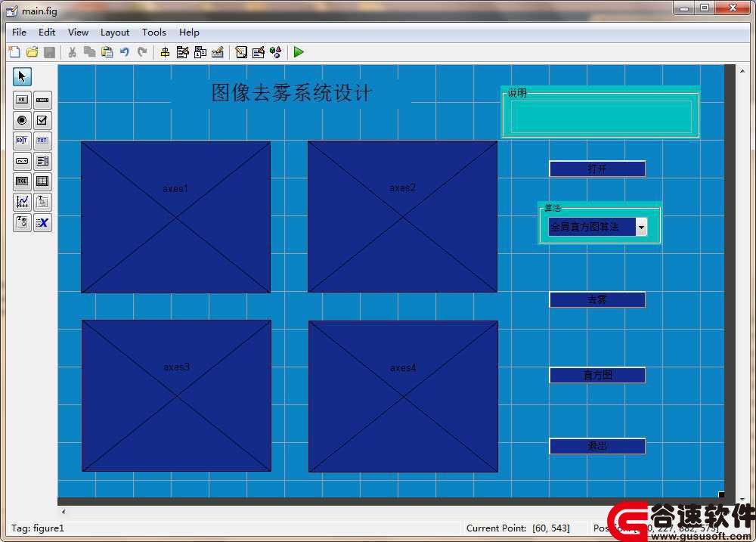
Task: Select the axes3 placeholder
Action: coord(176,396)
